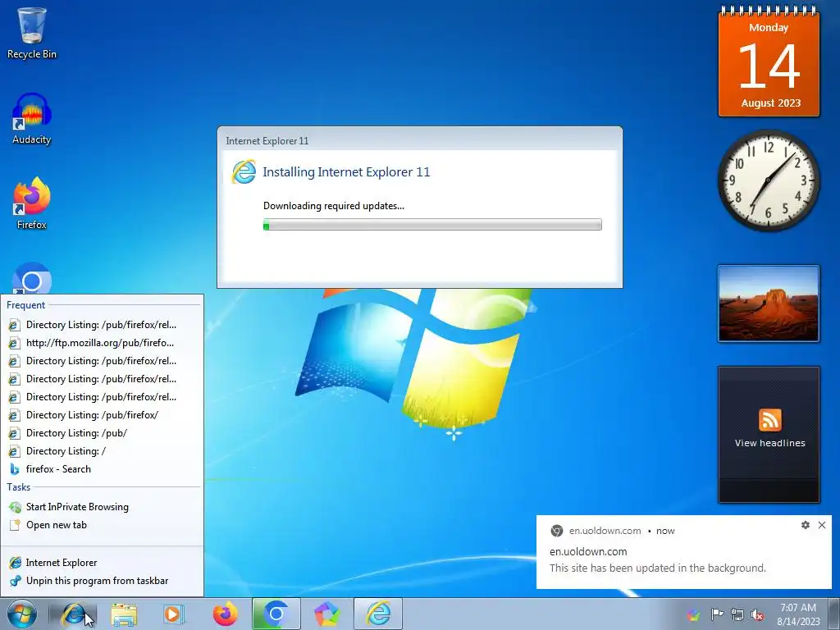Open the taskbar clock showing 7:07 AM

point(798,614)
